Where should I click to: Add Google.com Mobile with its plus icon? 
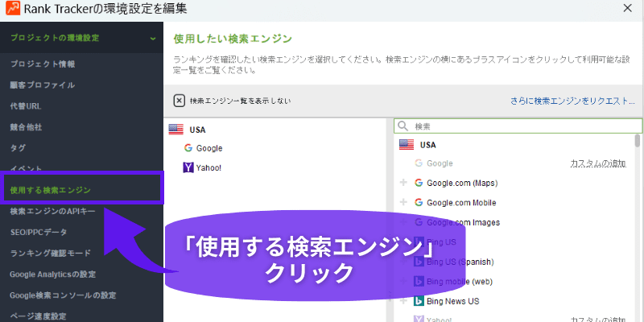(x=403, y=203)
